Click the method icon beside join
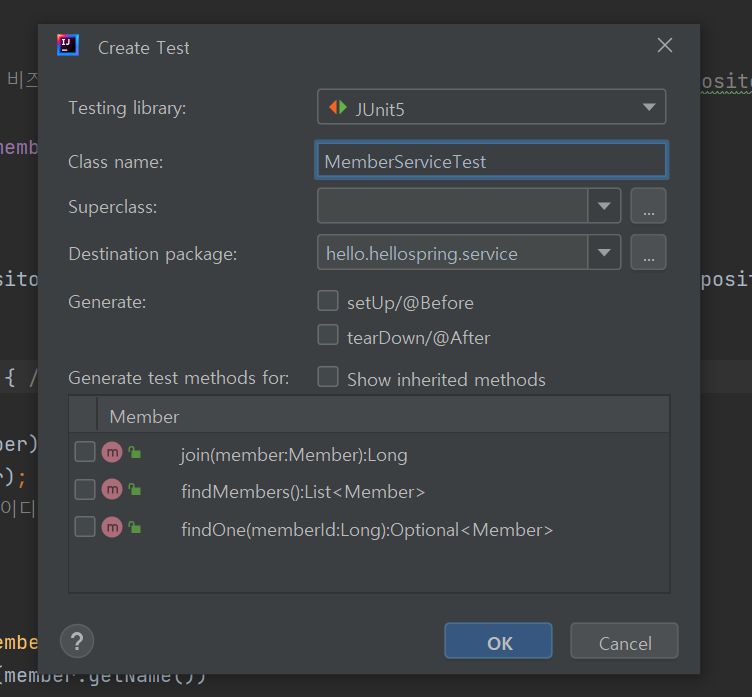The width and height of the screenshot is (752, 697). pos(112,452)
